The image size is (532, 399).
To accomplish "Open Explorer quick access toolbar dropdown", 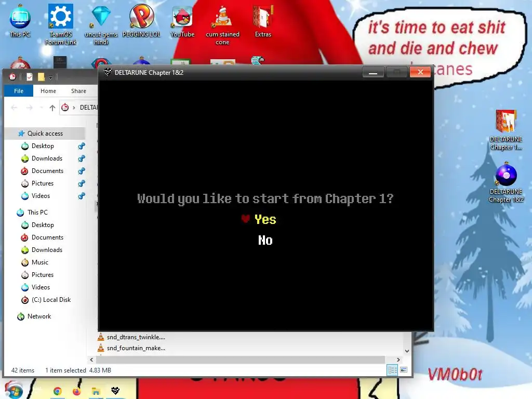I will pyautogui.click(x=50, y=77).
